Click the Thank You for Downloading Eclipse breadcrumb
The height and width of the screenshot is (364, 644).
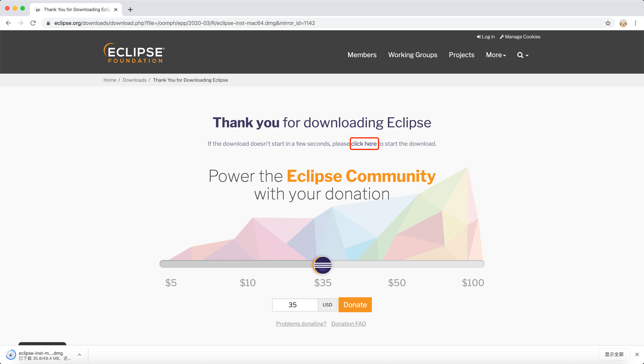click(x=191, y=80)
